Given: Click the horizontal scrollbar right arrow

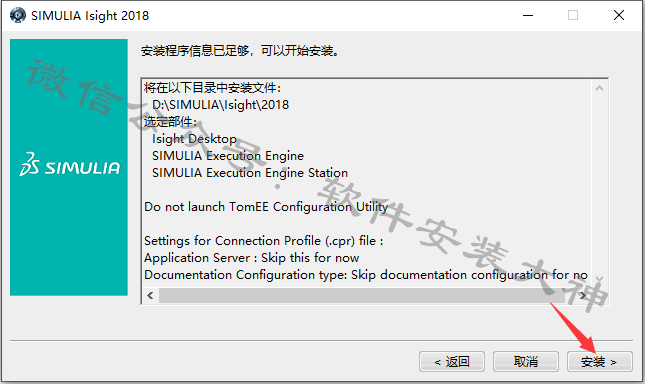Looking at the screenshot, I should click(583, 296).
